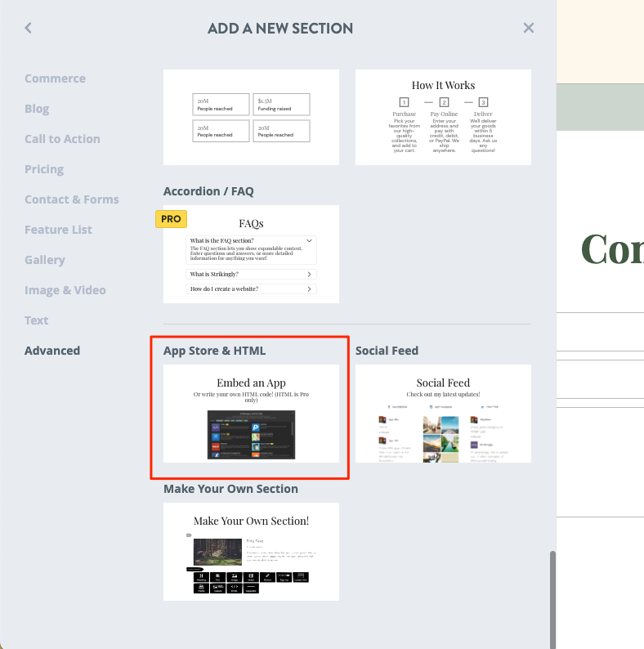Add the stats boxes section thumbnail

(251, 117)
